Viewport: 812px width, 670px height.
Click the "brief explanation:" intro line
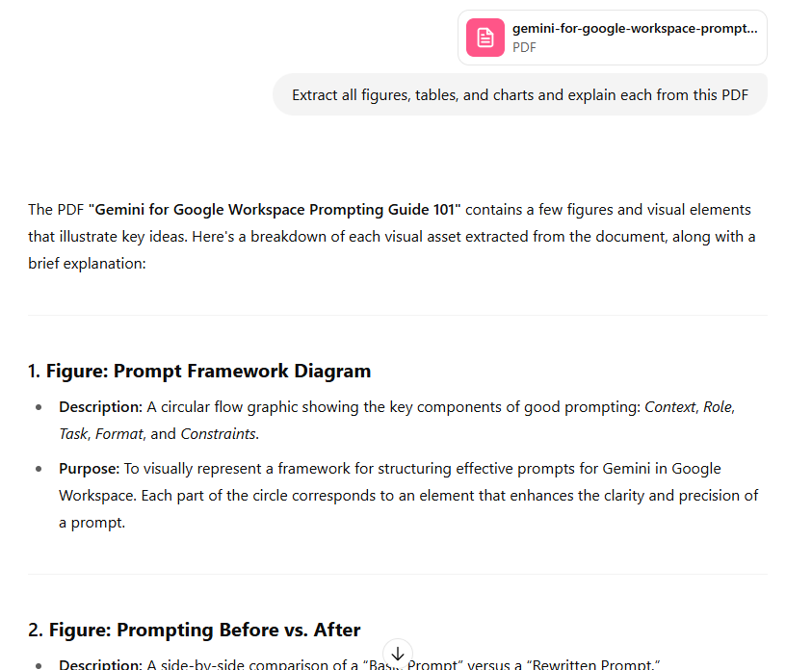pyautogui.click(x=87, y=262)
